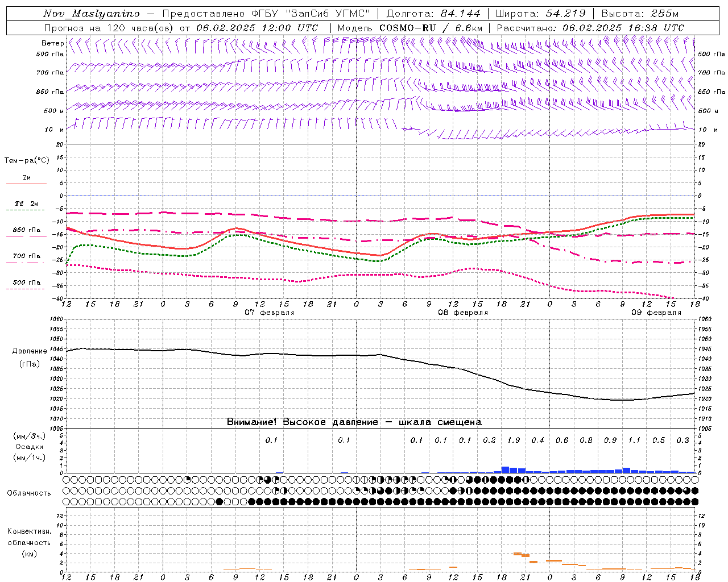
Task: Click the "Ветер" wind panel label
Action: [53, 43]
